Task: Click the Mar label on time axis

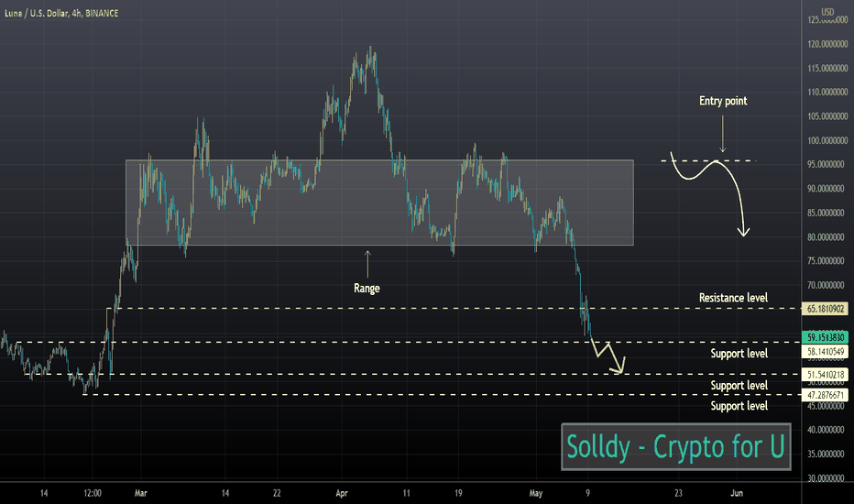Action: (140, 493)
